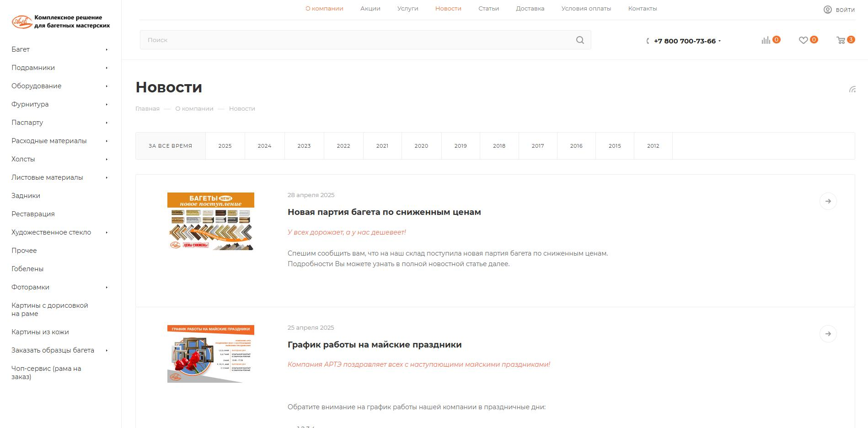Open Условия оплаты menu item

point(586,9)
